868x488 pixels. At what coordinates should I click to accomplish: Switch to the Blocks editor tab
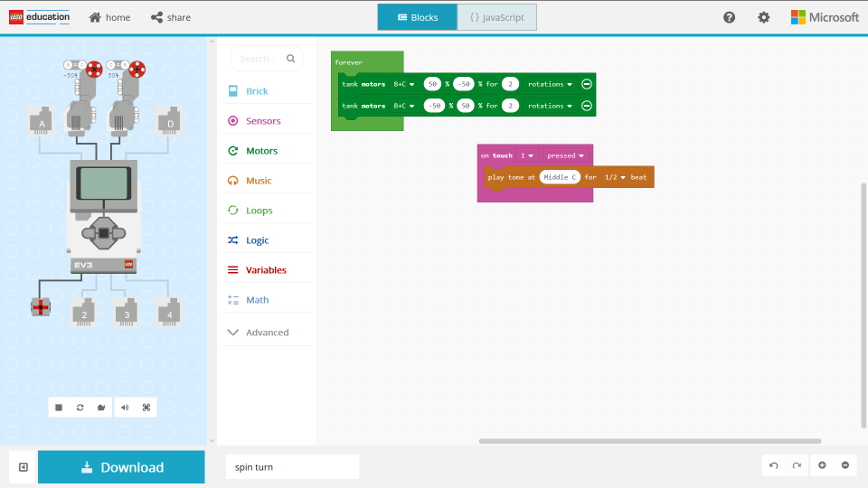click(418, 17)
